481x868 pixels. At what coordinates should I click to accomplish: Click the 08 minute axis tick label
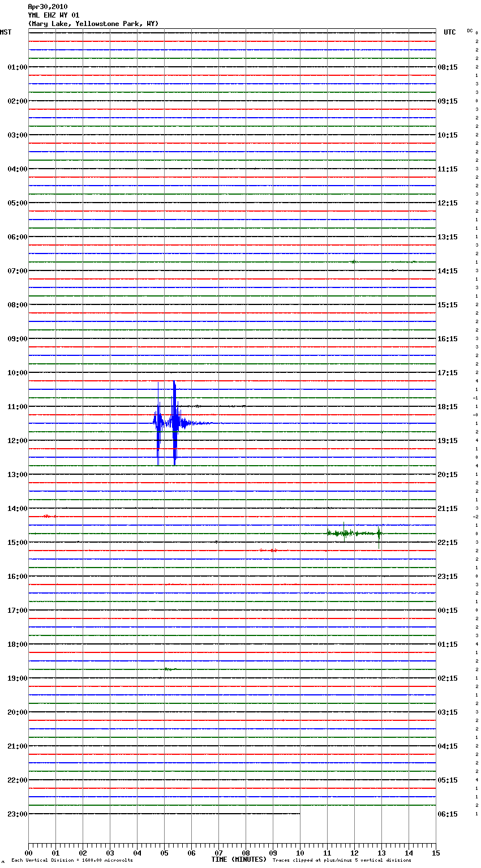[246, 853]
